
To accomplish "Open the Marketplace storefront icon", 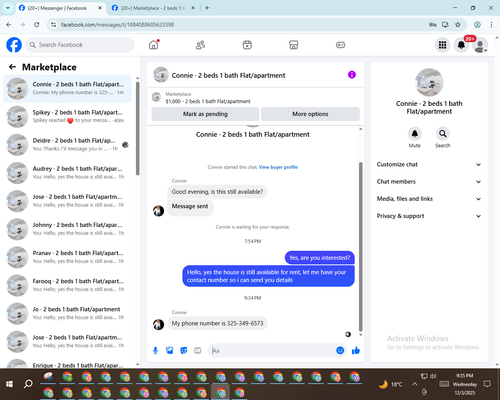I will point(294,45).
